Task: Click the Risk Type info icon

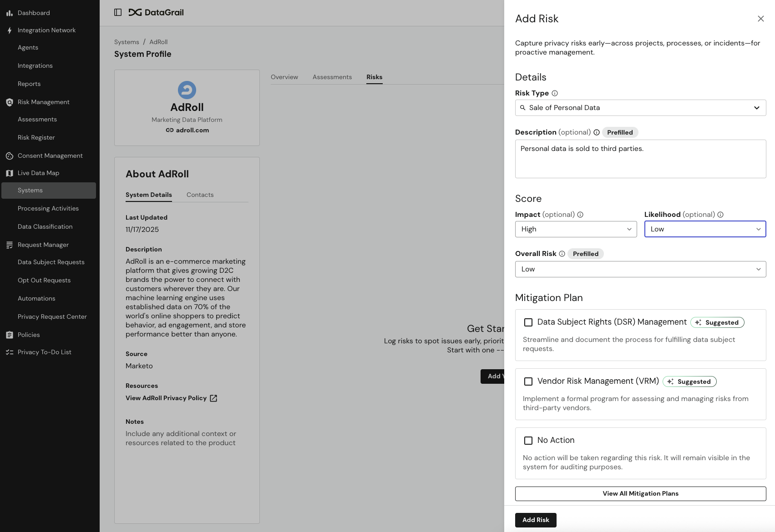Action: (x=555, y=93)
